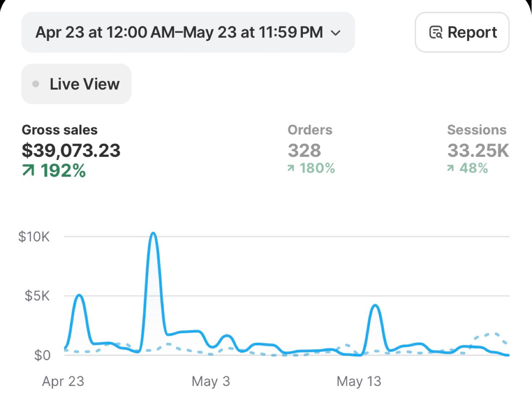Image resolution: width=532 pixels, height=405 pixels.
Task: Open the Report button
Action: tap(462, 32)
